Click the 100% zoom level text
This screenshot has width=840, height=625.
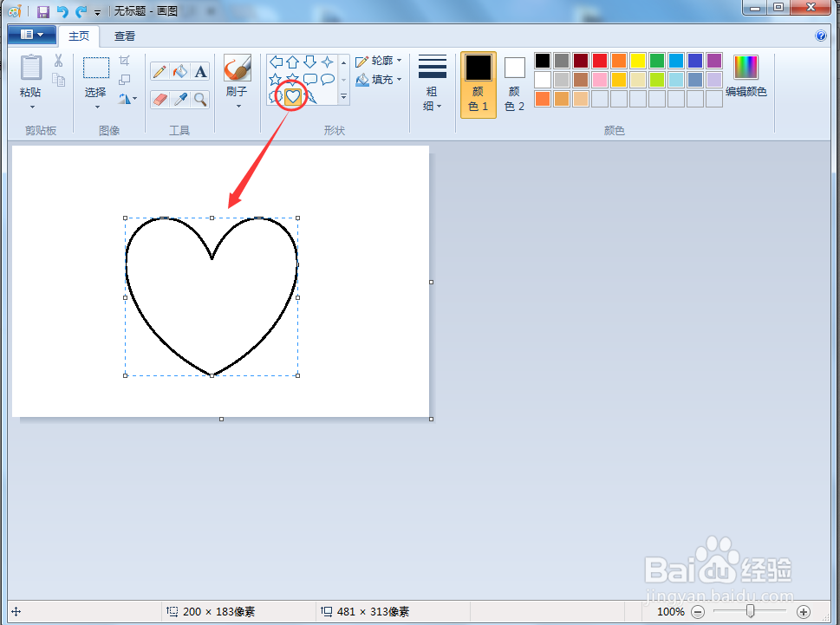(x=671, y=612)
